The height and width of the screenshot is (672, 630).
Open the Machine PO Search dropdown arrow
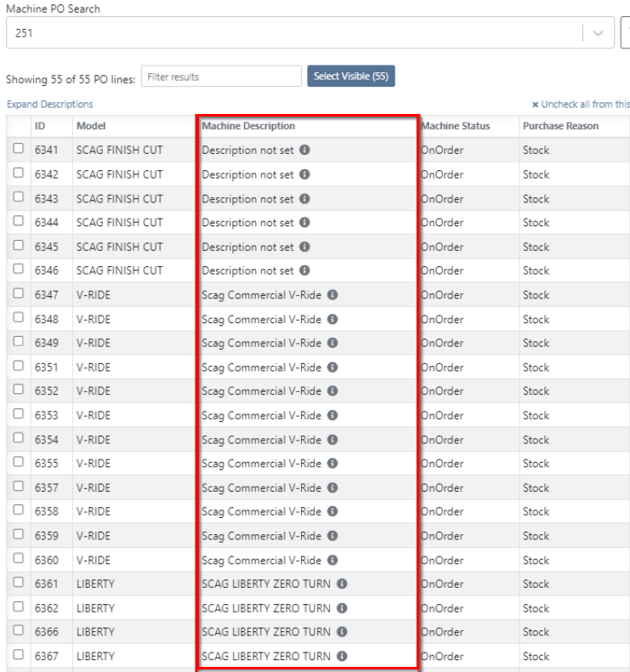click(599, 33)
